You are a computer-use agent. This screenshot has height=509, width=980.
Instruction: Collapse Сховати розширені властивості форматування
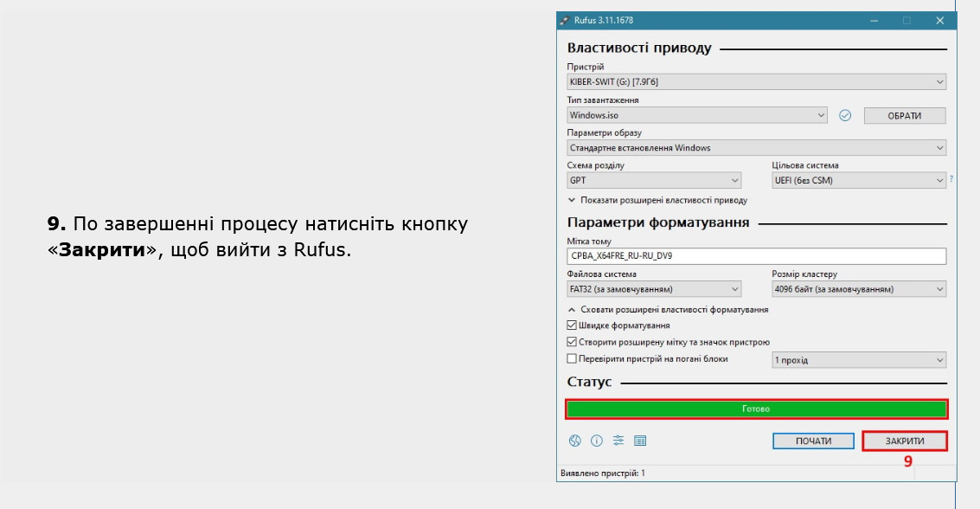668,309
